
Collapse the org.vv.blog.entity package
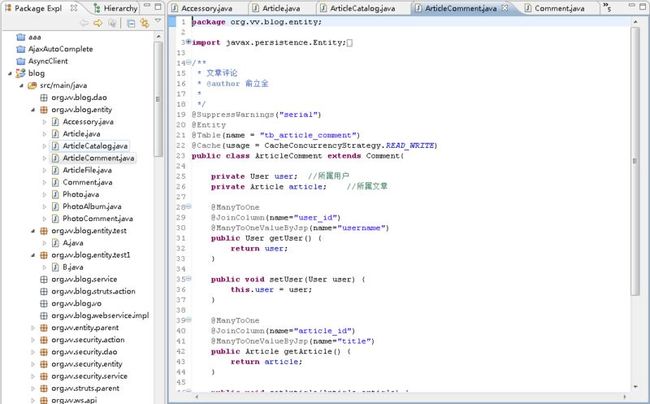pyautogui.click(x=33, y=110)
